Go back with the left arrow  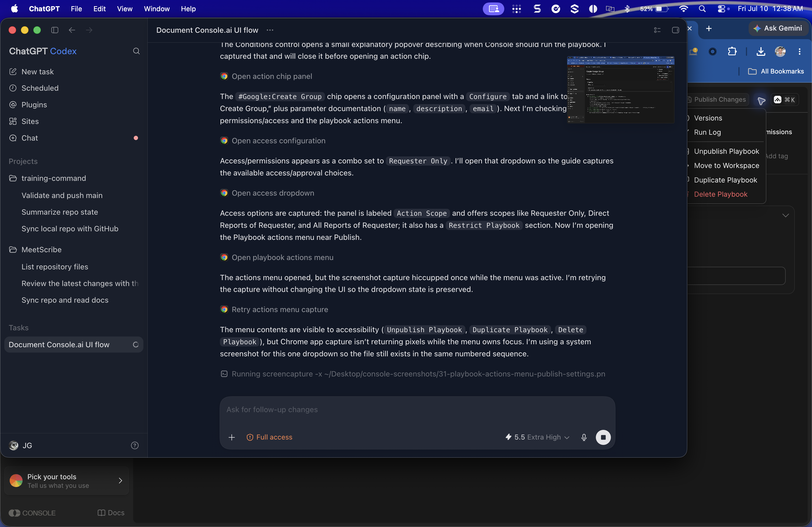[72, 30]
